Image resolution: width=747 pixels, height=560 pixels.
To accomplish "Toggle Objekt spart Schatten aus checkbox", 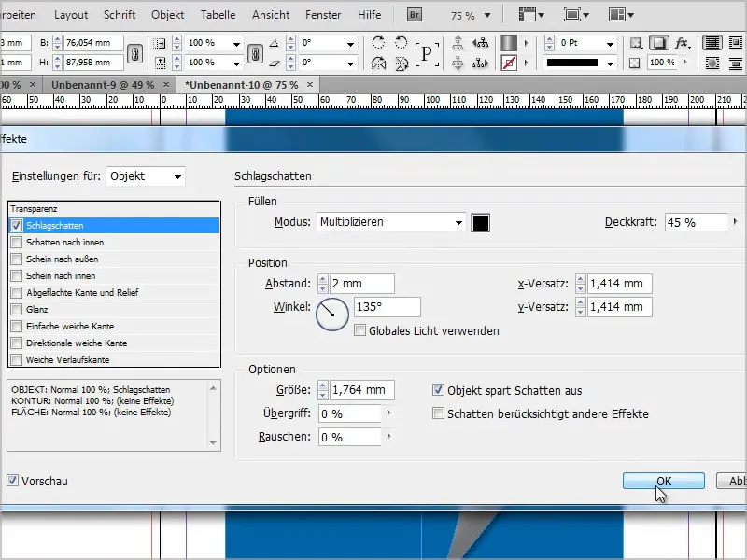I will (438, 390).
